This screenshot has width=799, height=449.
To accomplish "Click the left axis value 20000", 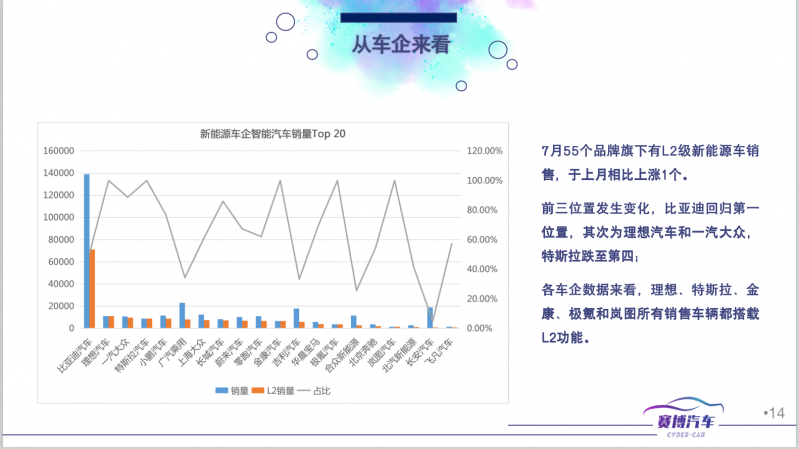I will [61, 306].
